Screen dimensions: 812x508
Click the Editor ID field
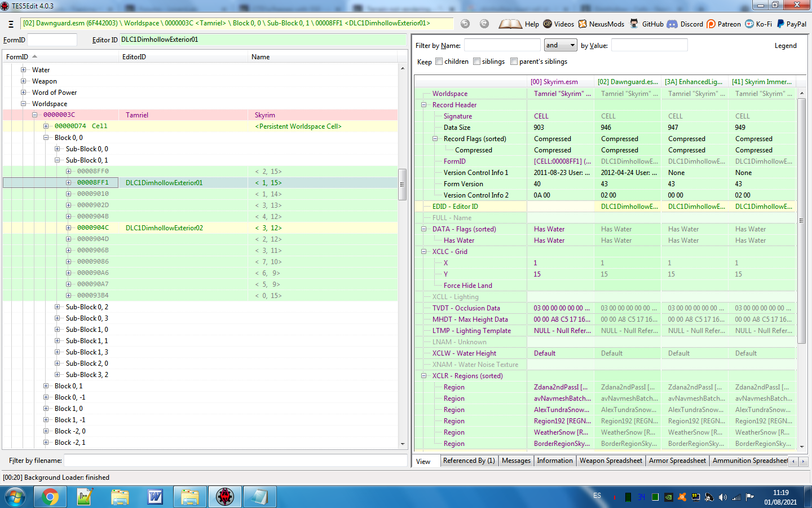pos(263,40)
